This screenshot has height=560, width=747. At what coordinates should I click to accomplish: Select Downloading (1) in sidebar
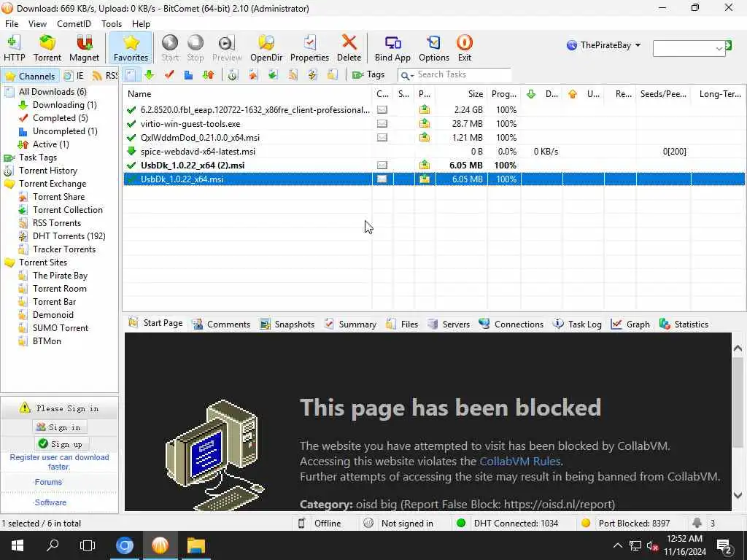[x=64, y=105]
